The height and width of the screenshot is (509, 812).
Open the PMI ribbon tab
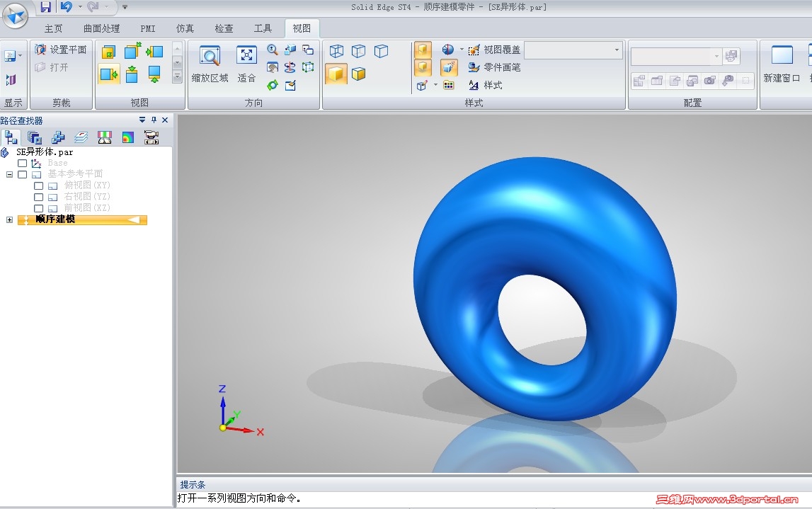tap(148, 28)
